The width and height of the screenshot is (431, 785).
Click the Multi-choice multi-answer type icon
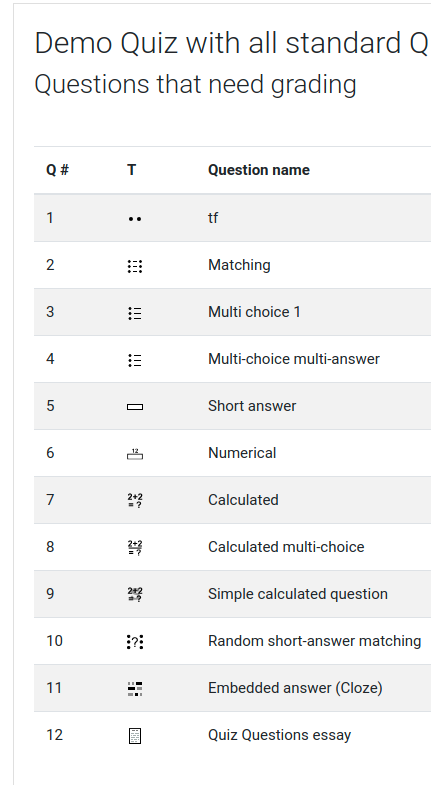tap(135, 360)
